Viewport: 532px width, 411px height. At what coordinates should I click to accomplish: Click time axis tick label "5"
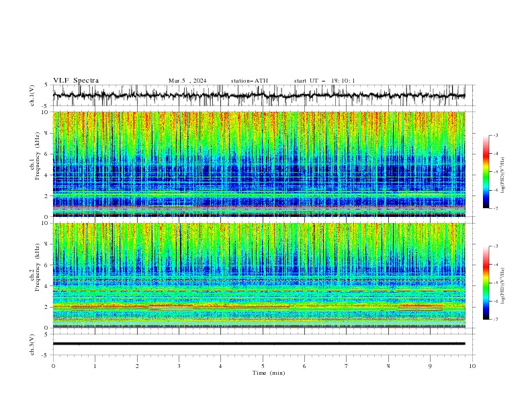[x=263, y=366]
